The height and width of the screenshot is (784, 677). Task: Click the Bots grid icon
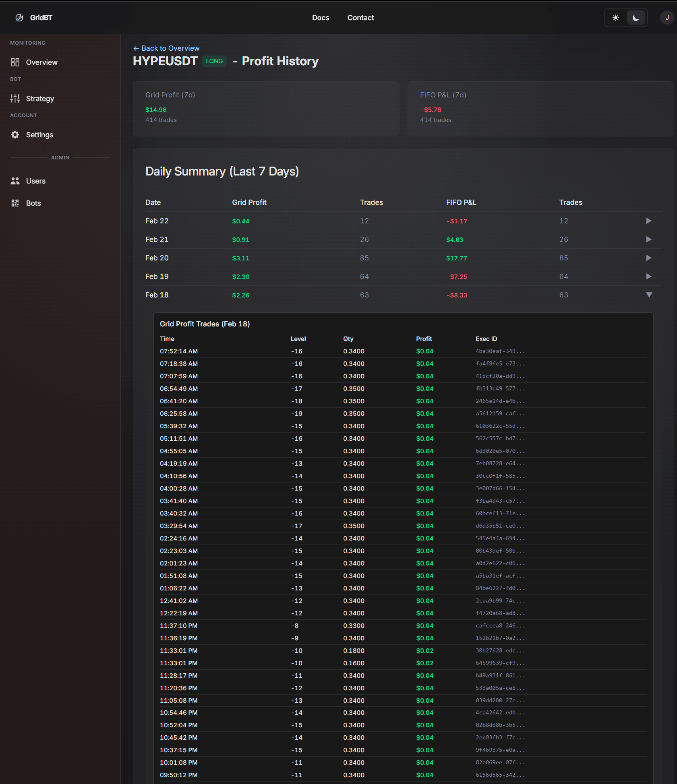tap(15, 203)
